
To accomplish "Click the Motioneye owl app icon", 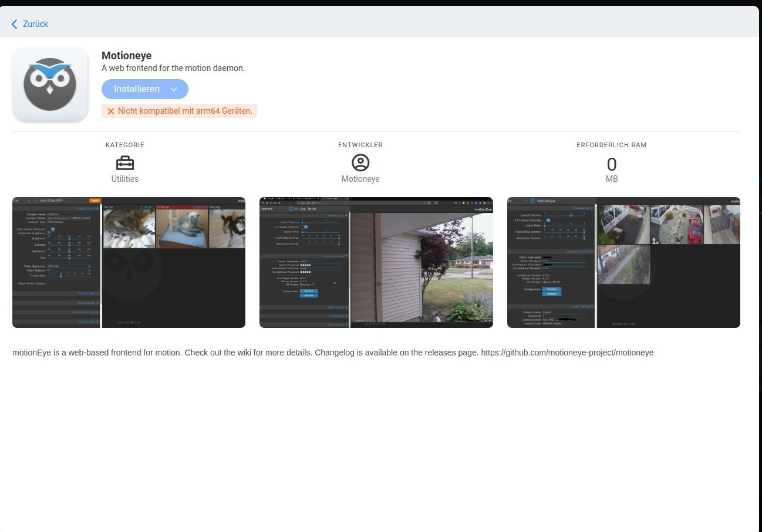I will [50, 84].
